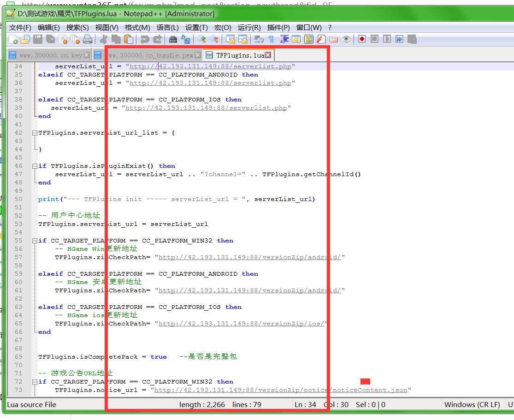Viewport: 514px width, 420px height.
Task: Click Windows (CR LF) in status bar
Action: click(x=472, y=405)
